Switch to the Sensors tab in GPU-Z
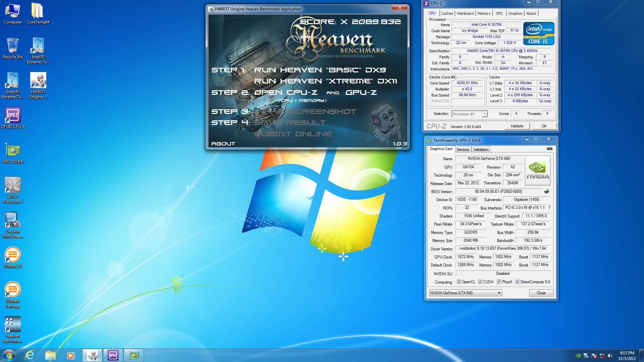 point(463,149)
